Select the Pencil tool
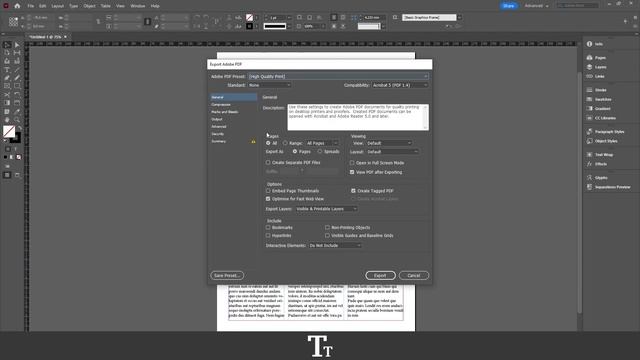 tap(17, 78)
